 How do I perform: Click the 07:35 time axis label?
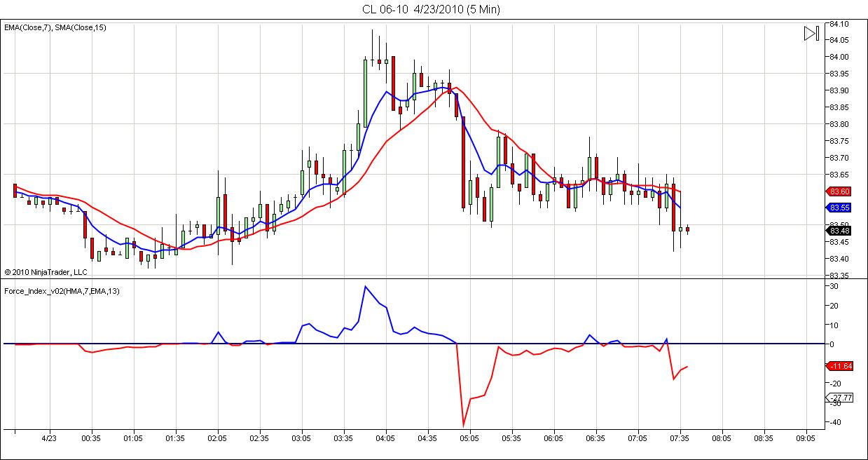click(680, 438)
